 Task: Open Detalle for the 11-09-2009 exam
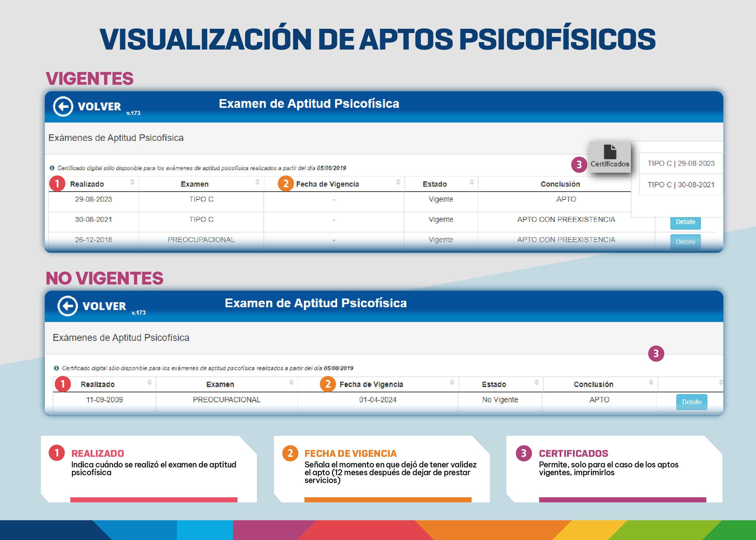(692, 402)
